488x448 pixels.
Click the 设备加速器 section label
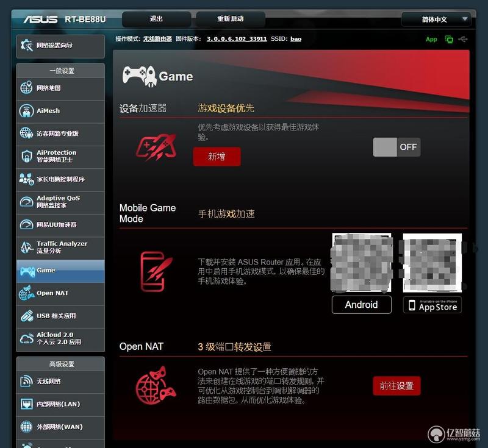(143, 108)
